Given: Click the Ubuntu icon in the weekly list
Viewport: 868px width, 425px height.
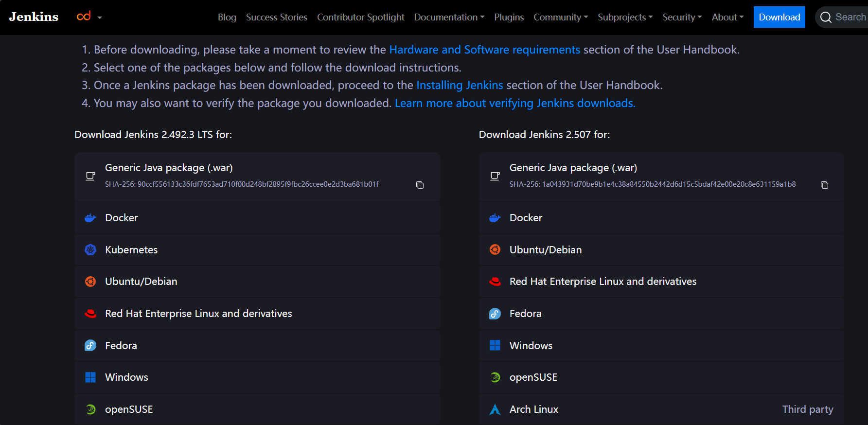Looking at the screenshot, I should (x=495, y=250).
